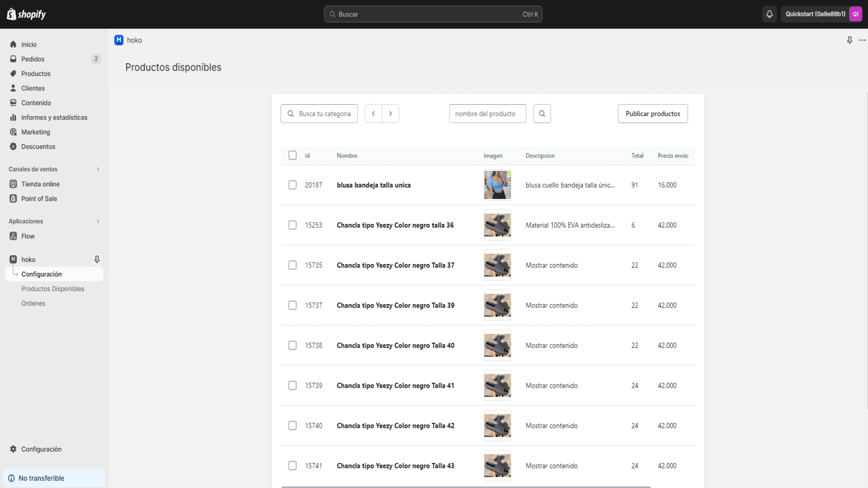Image resolution: width=868 pixels, height=488 pixels.
Task: Check the box for product id 15738
Action: (292, 345)
